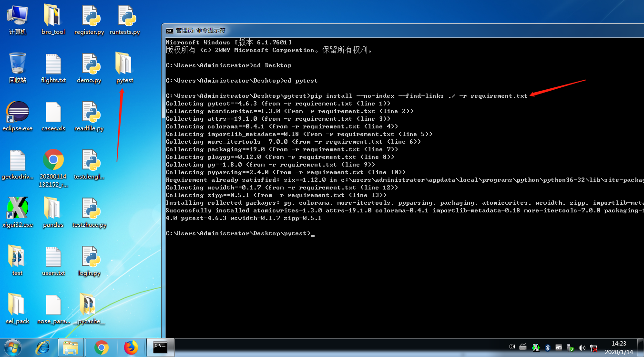
Task: Select xigui32.exe shortcut icon
Action: pyautogui.click(x=17, y=212)
